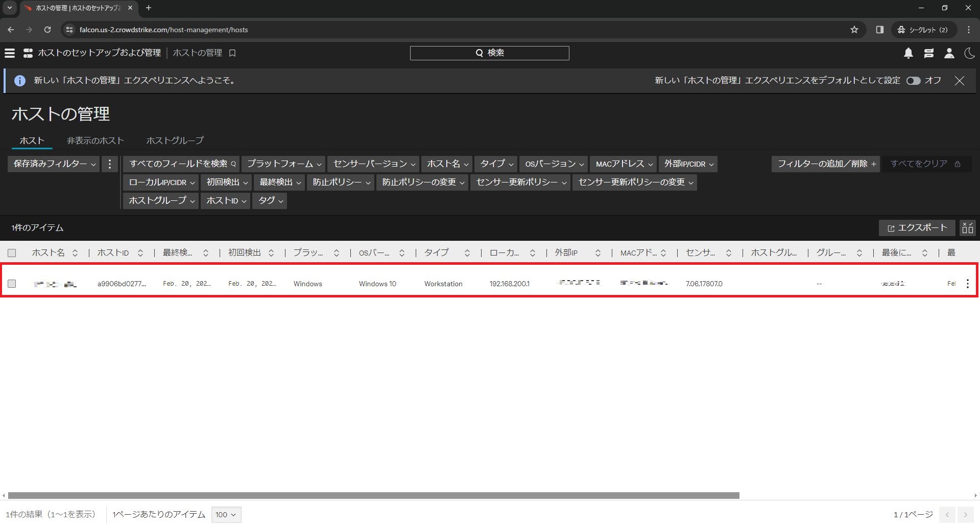The height and width of the screenshot is (528, 980).
Task: Switch to the 非表示のホスト tab
Action: (95, 140)
